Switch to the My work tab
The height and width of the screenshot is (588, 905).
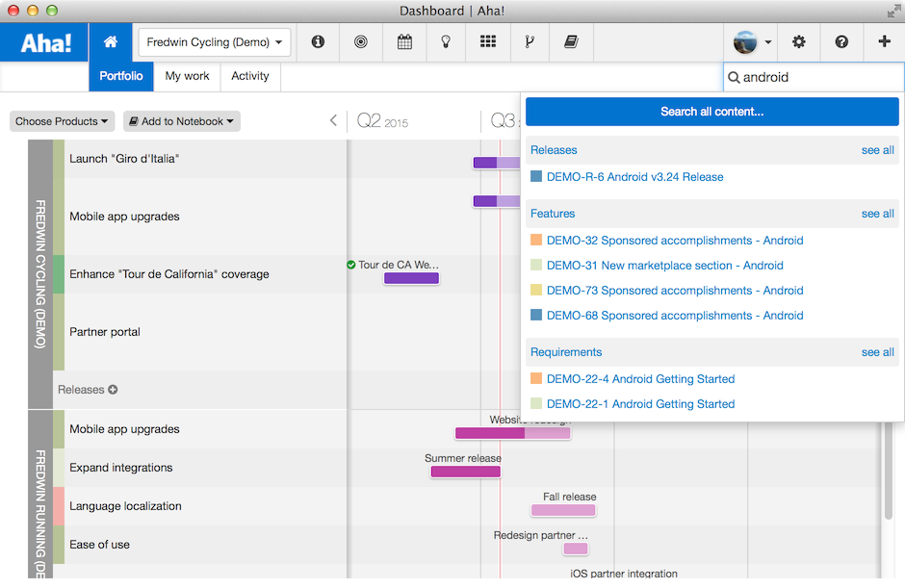(187, 76)
